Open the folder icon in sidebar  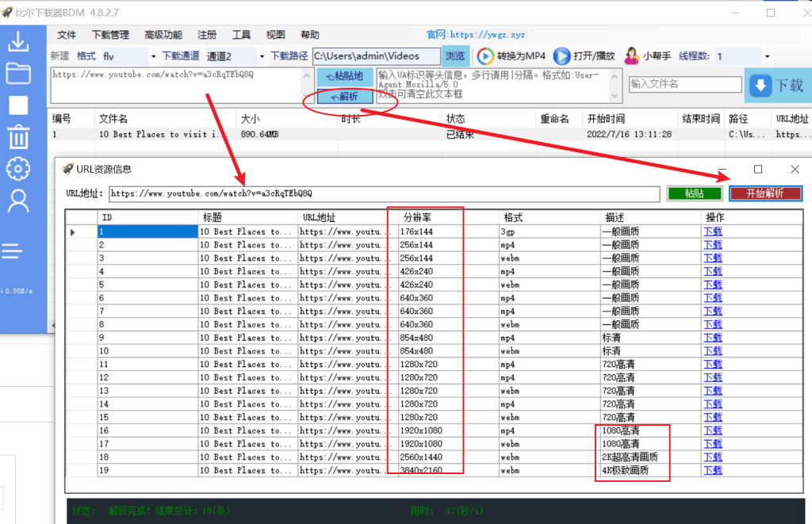pos(18,74)
